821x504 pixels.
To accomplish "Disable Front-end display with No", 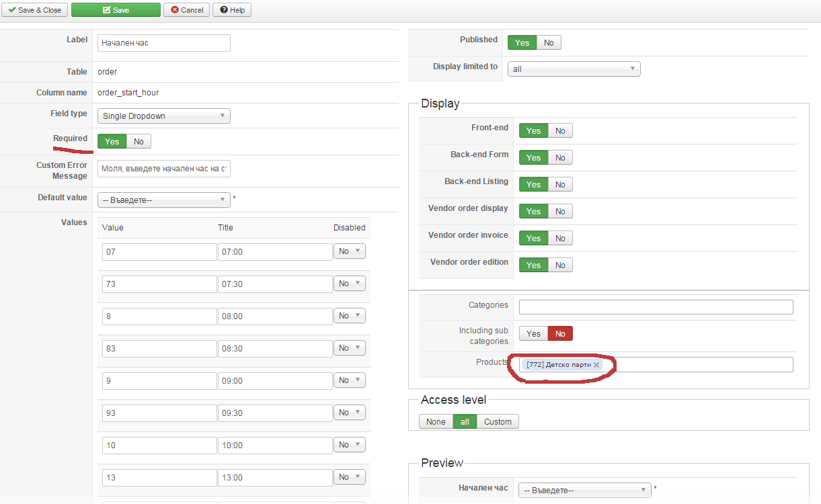I will click(560, 131).
